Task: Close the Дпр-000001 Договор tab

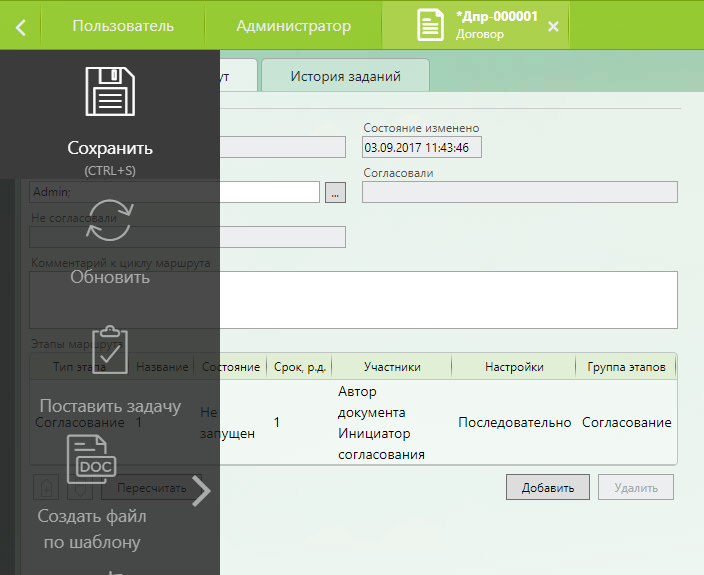Action: [x=553, y=27]
